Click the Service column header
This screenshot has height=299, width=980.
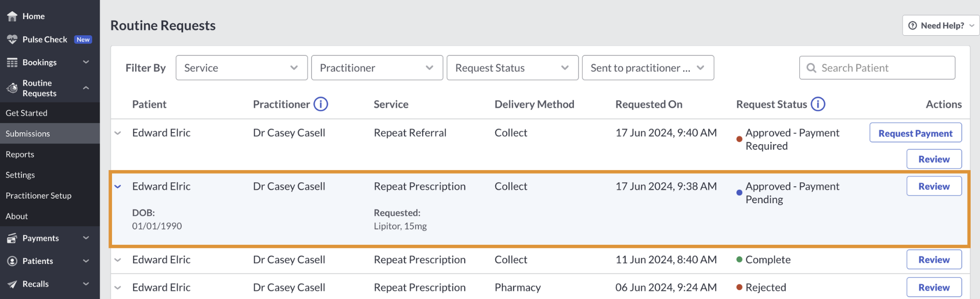[391, 104]
